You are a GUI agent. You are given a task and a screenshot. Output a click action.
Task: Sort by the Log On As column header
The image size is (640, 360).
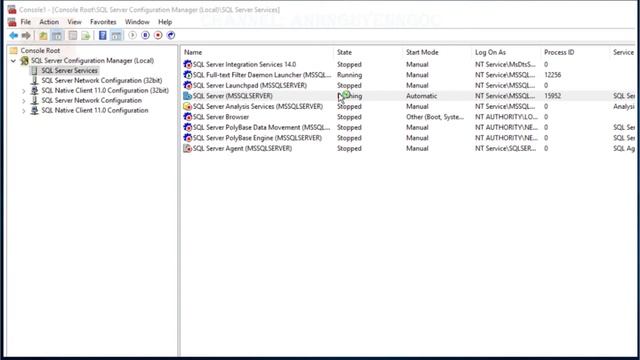point(506,52)
